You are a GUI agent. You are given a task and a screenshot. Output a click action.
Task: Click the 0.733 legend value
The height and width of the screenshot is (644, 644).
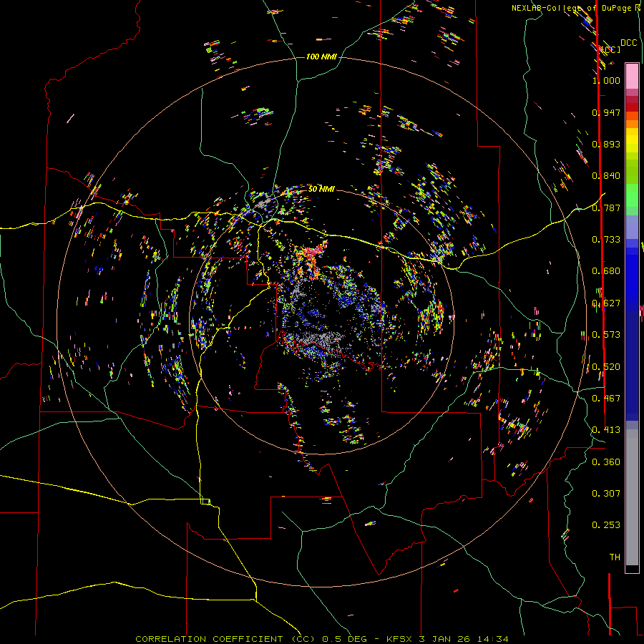click(x=606, y=240)
